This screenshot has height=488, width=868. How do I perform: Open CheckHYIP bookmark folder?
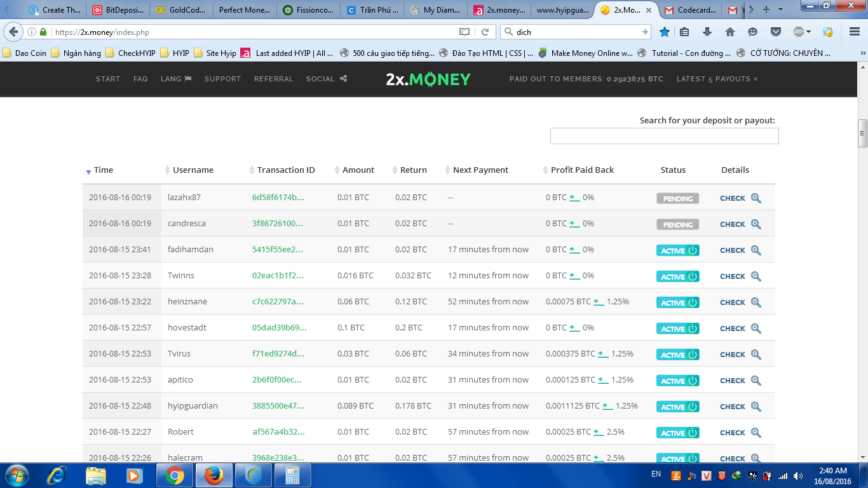tap(130, 53)
